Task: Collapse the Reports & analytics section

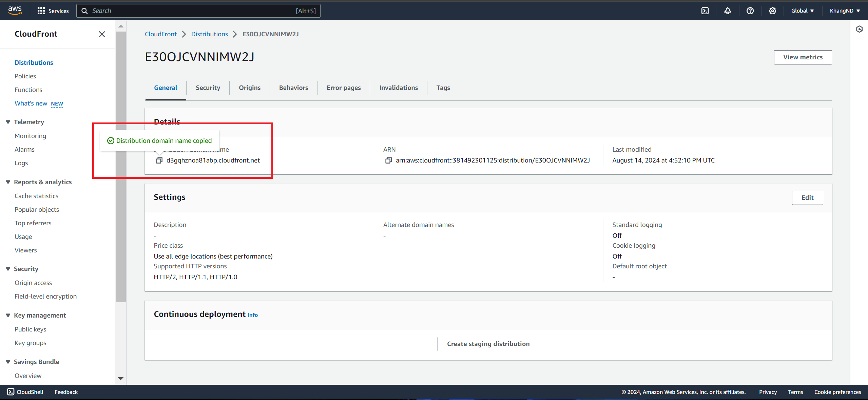Action: pos(8,182)
